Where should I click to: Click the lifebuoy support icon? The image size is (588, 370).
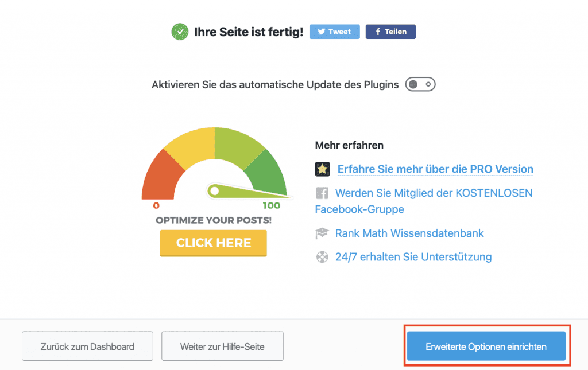322,257
